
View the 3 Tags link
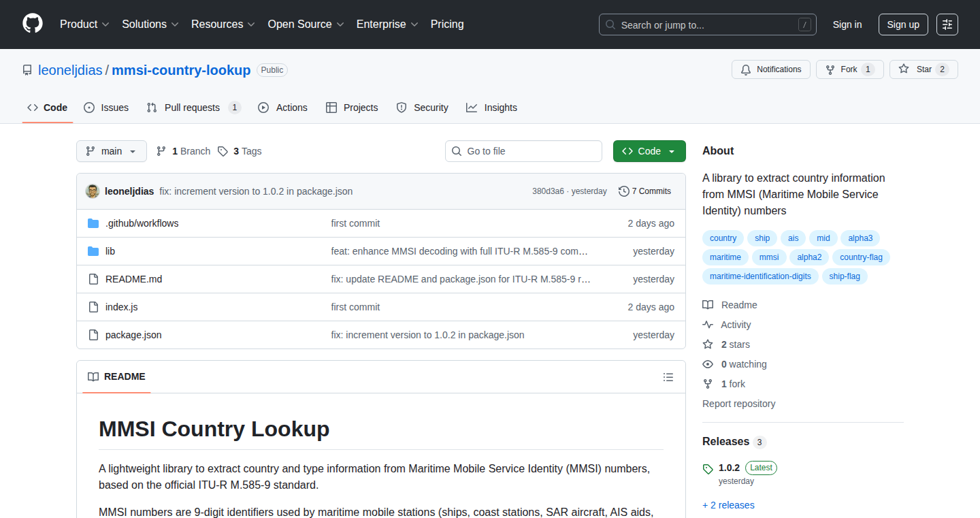pos(240,151)
